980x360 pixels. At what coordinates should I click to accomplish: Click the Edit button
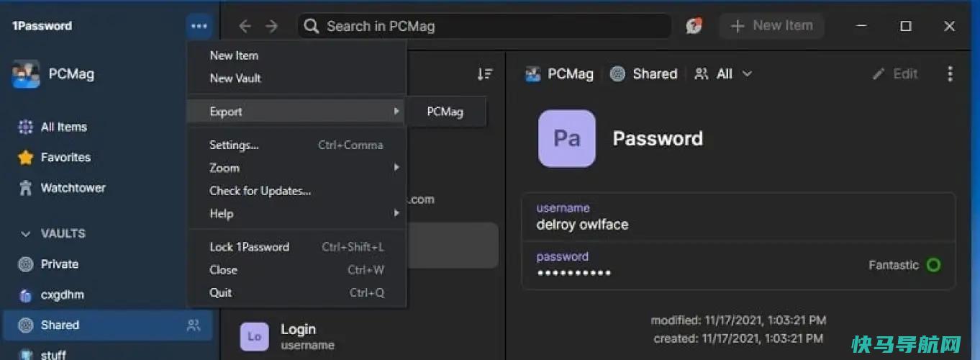[895, 73]
